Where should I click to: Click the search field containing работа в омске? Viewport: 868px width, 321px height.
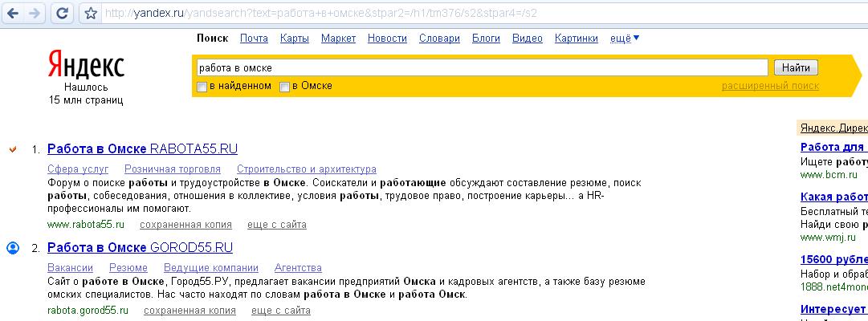click(482, 67)
